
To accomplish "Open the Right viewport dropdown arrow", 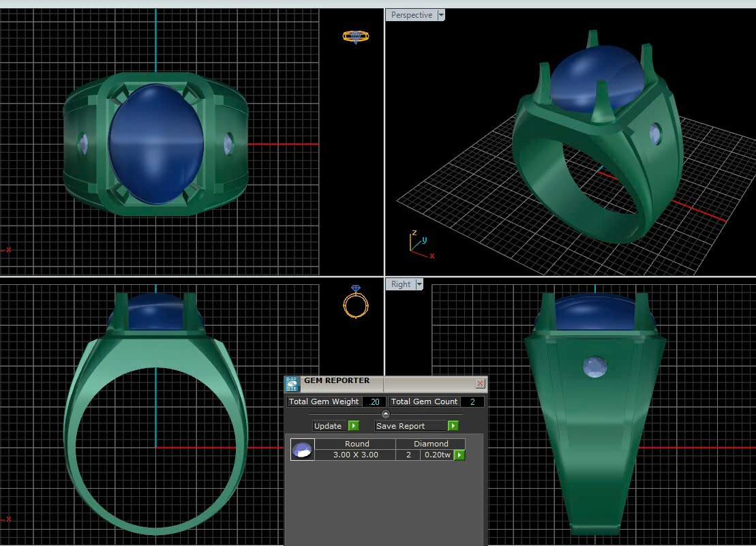I will click(x=419, y=284).
